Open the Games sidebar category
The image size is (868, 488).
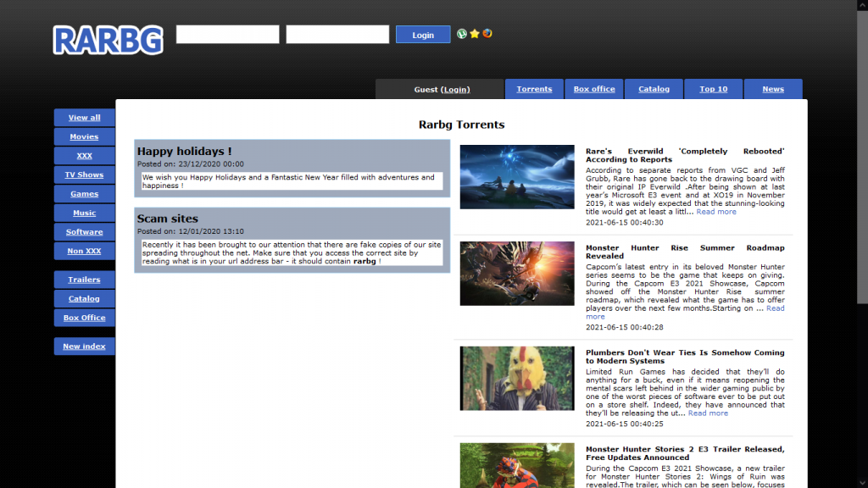[85, 194]
